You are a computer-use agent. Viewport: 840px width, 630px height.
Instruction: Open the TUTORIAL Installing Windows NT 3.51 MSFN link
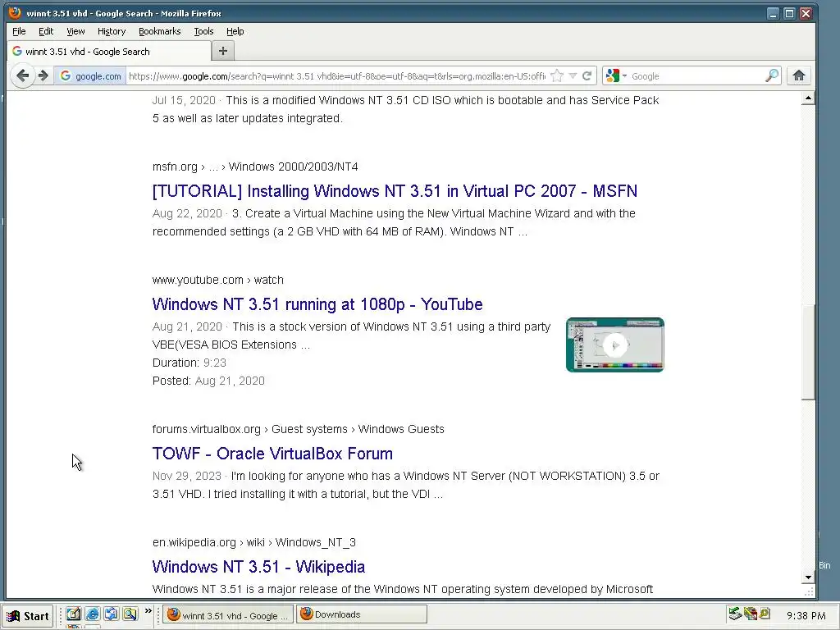tap(395, 190)
